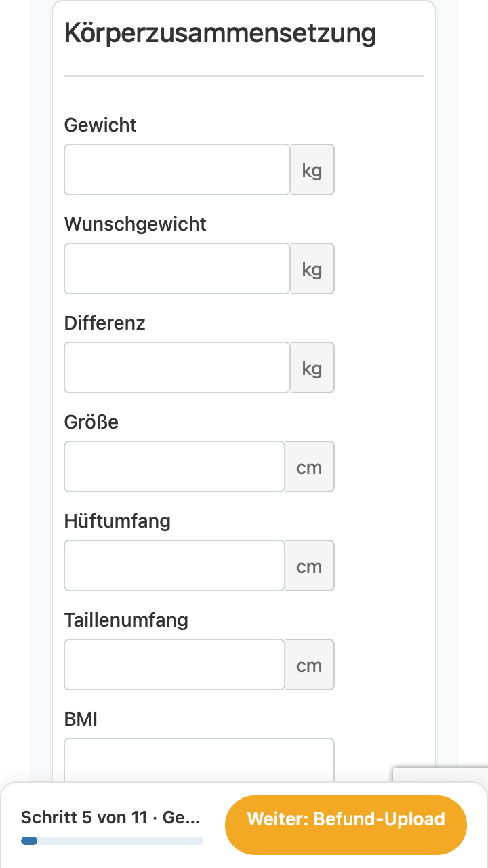
Task: Click the Schritt 5 von 11 text
Action: [x=84, y=818]
